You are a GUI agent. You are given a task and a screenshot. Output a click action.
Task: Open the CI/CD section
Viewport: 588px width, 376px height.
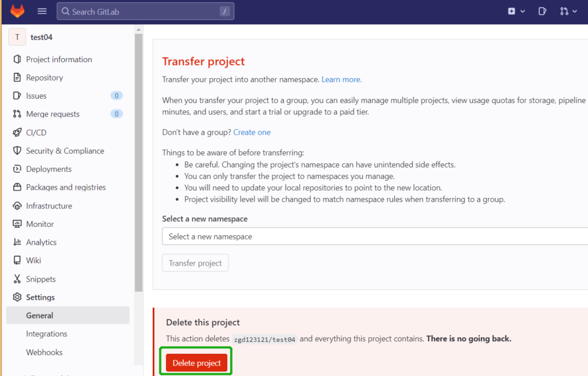click(37, 132)
